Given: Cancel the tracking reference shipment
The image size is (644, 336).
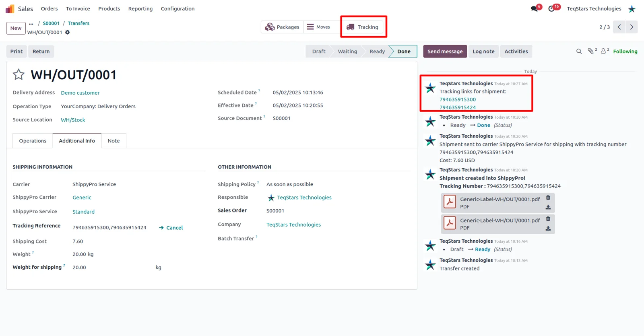Looking at the screenshot, I should [171, 228].
